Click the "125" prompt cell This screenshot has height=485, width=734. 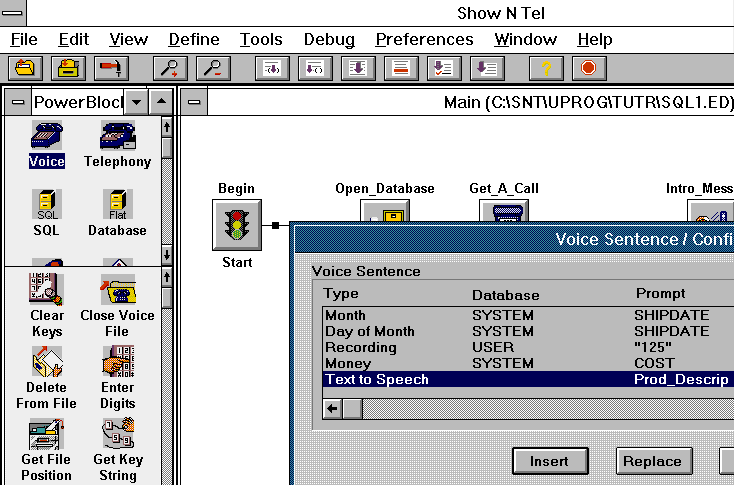point(653,347)
